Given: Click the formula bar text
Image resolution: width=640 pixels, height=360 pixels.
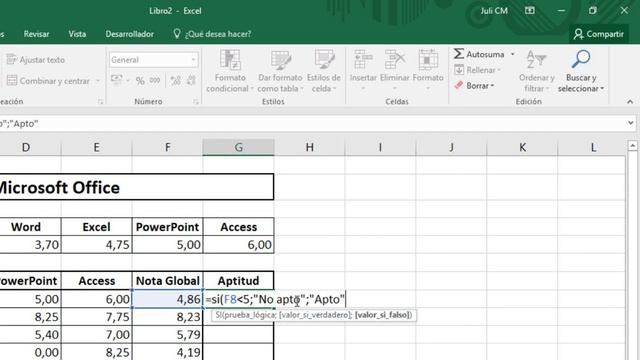Looking at the screenshot, I should click(19, 123).
